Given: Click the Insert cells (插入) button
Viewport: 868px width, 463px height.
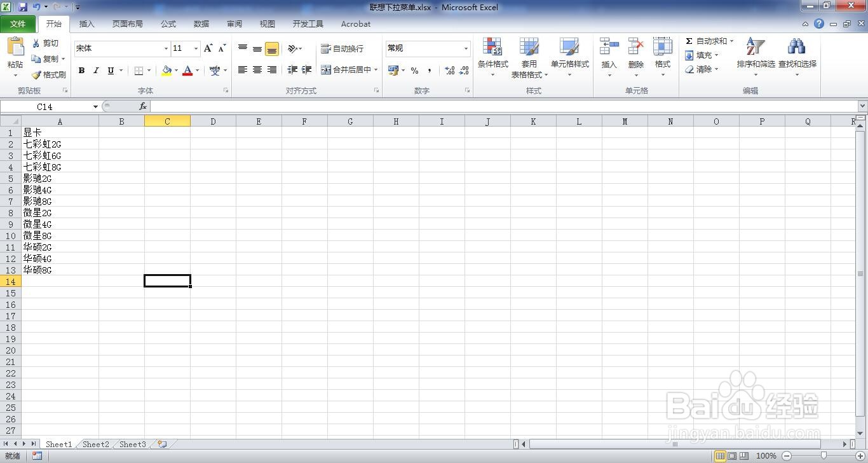Looking at the screenshot, I should (x=609, y=57).
